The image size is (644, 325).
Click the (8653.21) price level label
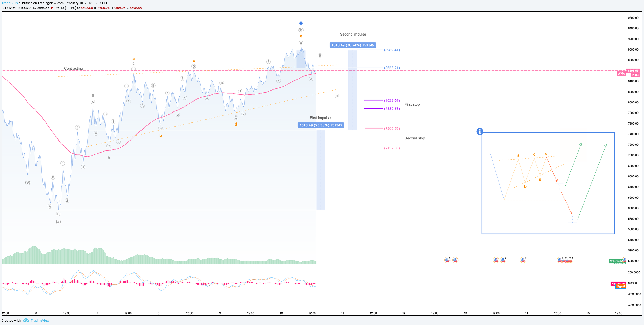pyautogui.click(x=392, y=68)
